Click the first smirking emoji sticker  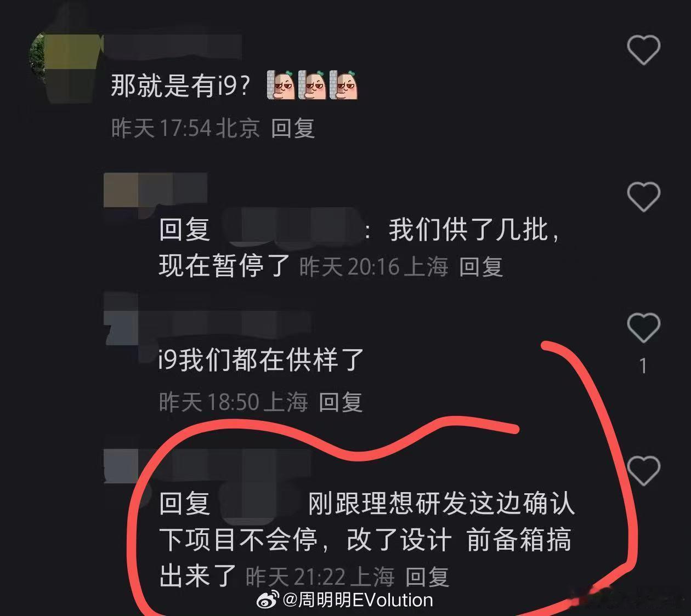[x=281, y=85]
